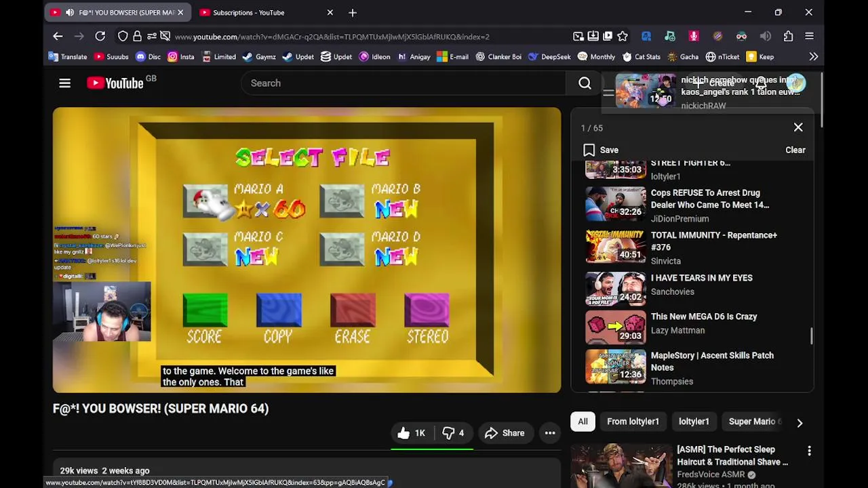
Task: Open a new browser tab with plus
Action: (353, 12)
